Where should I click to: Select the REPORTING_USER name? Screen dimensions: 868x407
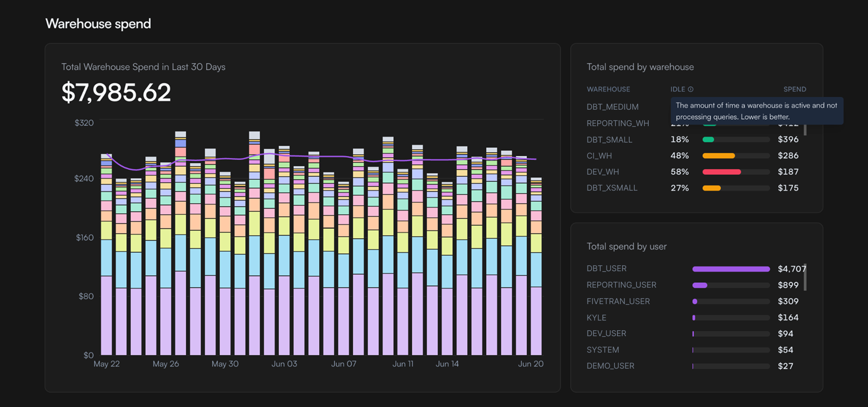point(621,285)
